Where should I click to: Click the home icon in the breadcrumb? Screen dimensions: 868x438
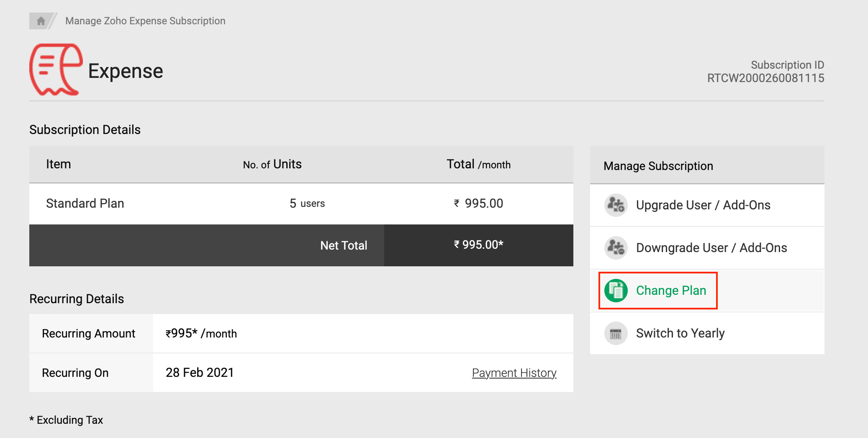tap(41, 21)
